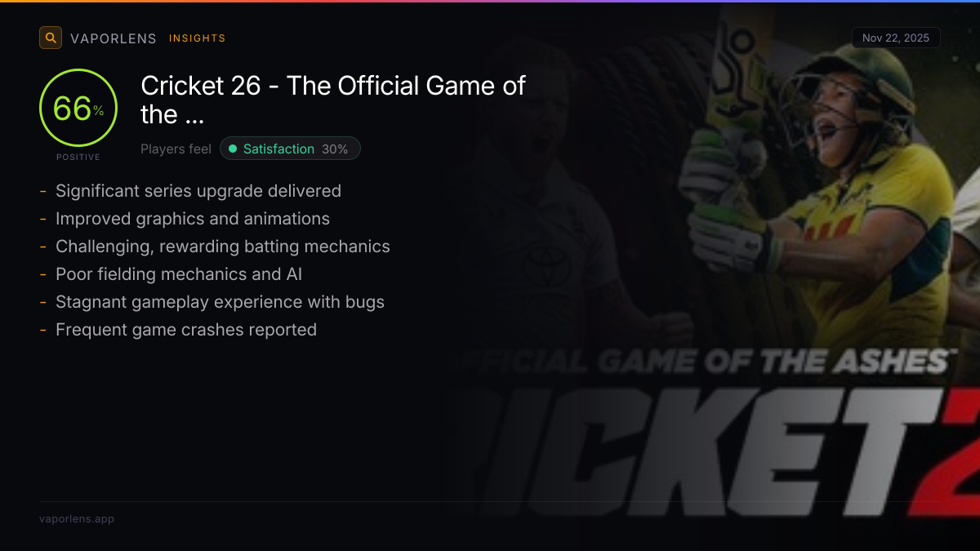Select 'Frequent game crashes reported' insight
Screen dimensions: 980x551
[x=185, y=330]
